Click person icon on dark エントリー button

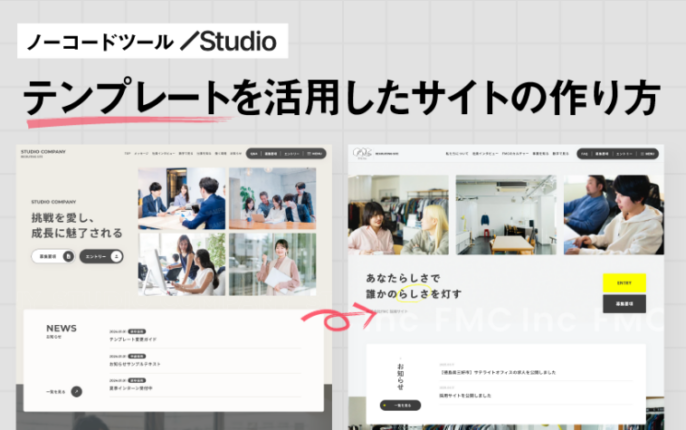pos(116,256)
